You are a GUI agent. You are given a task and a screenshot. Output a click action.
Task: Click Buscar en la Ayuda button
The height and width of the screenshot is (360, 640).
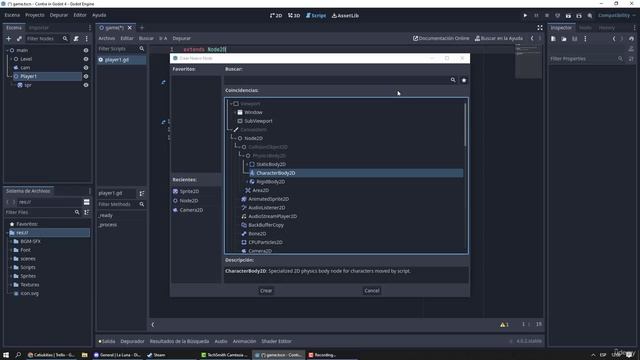(498, 38)
